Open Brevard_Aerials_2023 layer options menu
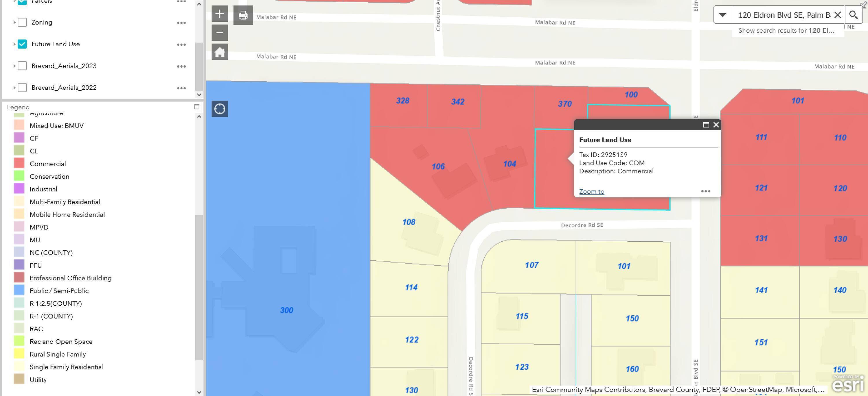Image resolution: width=868 pixels, height=396 pixels. [181, 66]
